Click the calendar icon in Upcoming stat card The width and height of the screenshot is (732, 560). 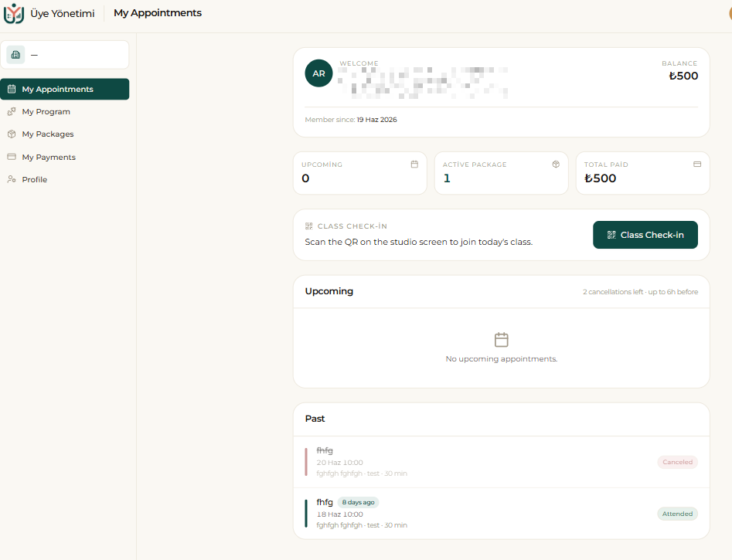[414, 165]
